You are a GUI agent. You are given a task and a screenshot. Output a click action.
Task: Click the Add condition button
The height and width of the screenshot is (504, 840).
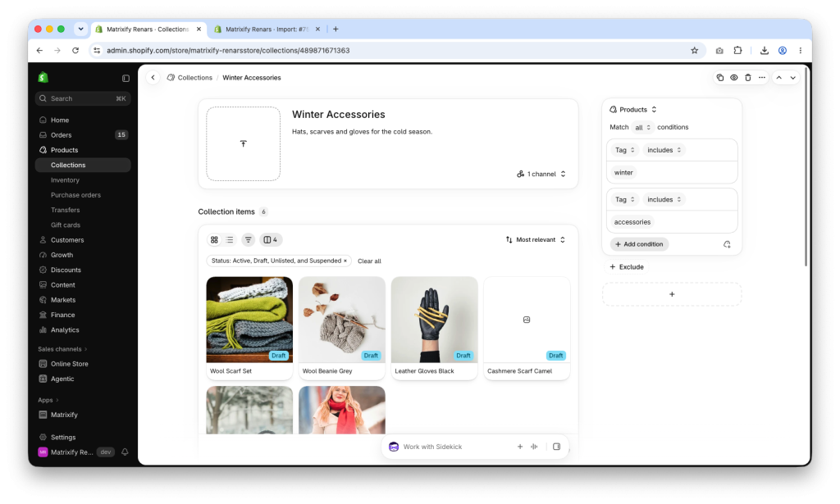[x=639, y=244]
